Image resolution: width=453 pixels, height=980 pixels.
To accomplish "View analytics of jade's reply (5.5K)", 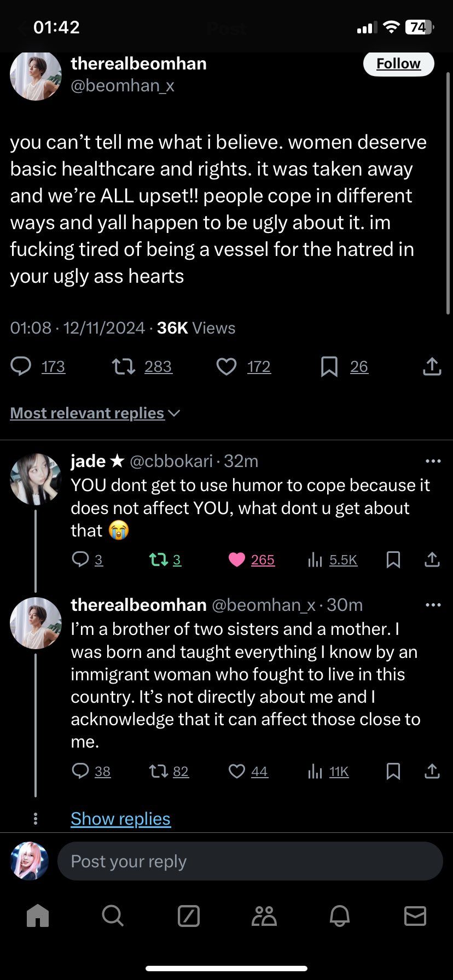I will point(315,559).
